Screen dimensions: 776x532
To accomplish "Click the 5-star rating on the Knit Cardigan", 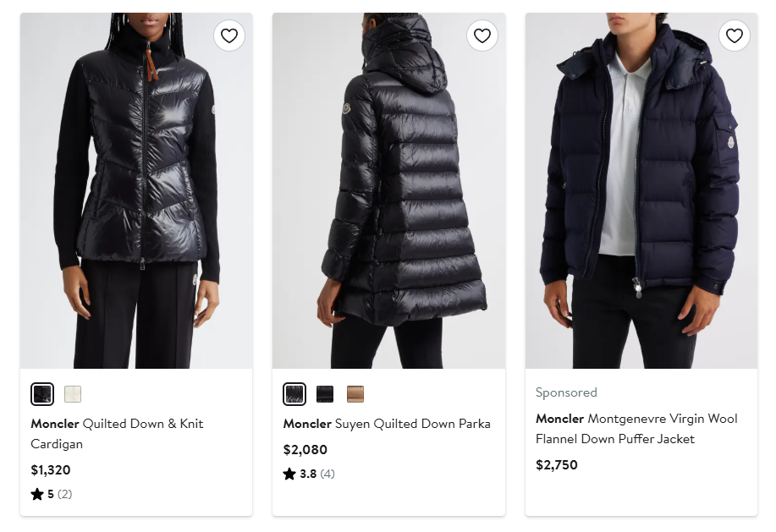I will click(x=52, y=494).
